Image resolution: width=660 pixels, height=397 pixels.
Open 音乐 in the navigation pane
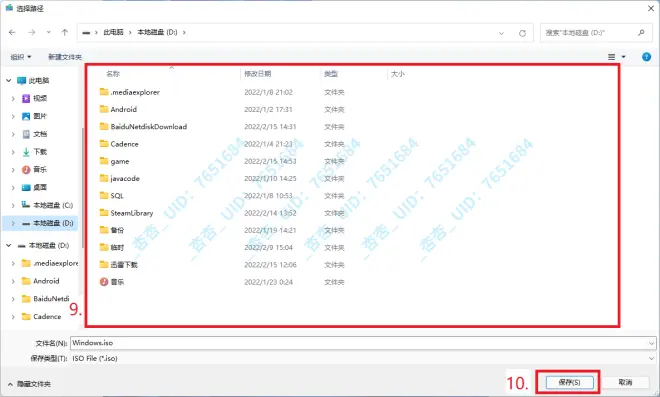[40, 170]
